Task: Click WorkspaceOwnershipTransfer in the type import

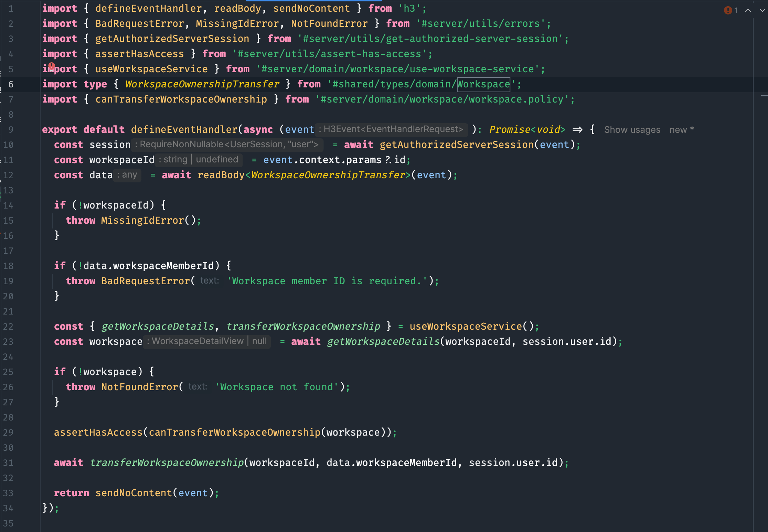Action: 202,84
